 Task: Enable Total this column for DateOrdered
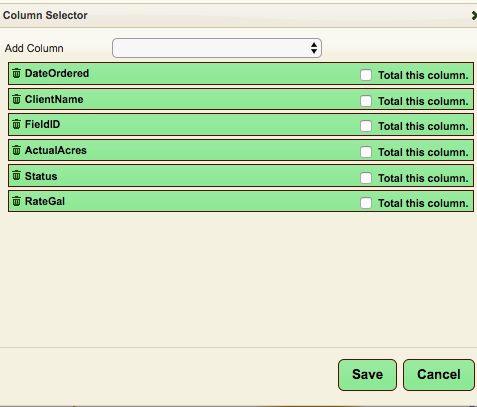(x=366, y=75)
